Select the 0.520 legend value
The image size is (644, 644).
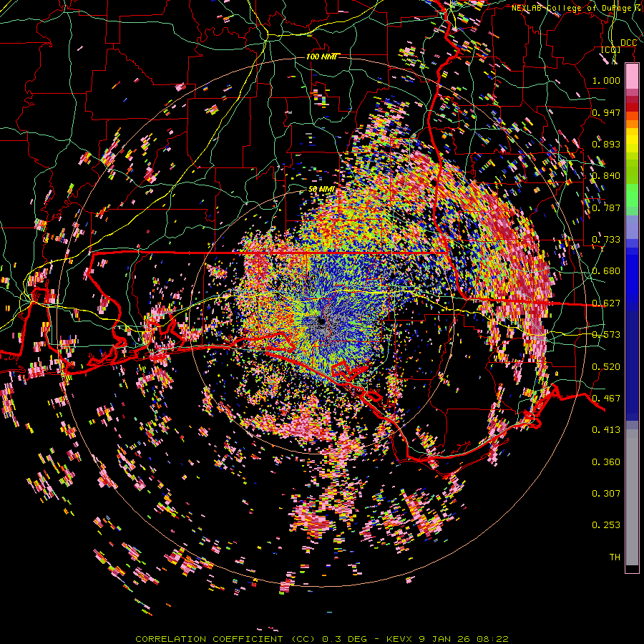pos(606,366)
